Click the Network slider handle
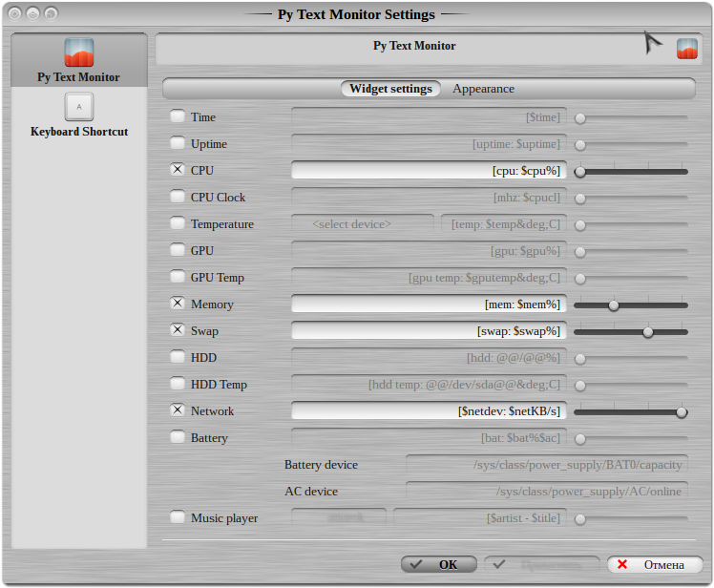 click(682, 412)
